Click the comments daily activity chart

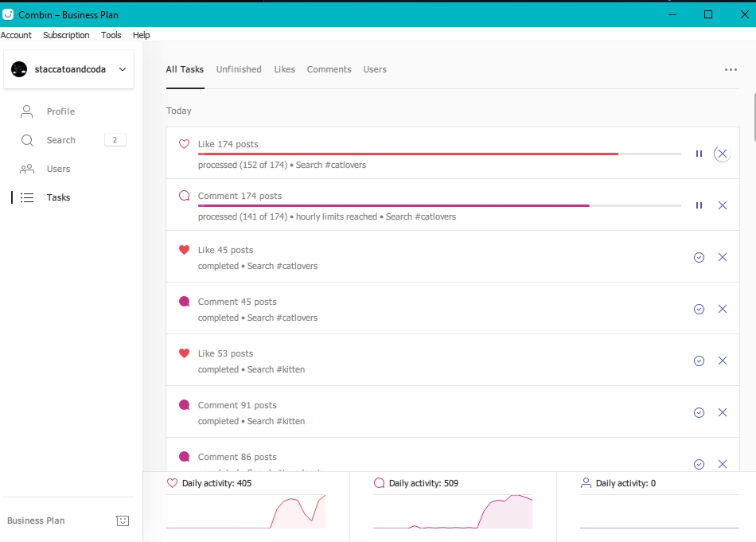tap(453, 511)
